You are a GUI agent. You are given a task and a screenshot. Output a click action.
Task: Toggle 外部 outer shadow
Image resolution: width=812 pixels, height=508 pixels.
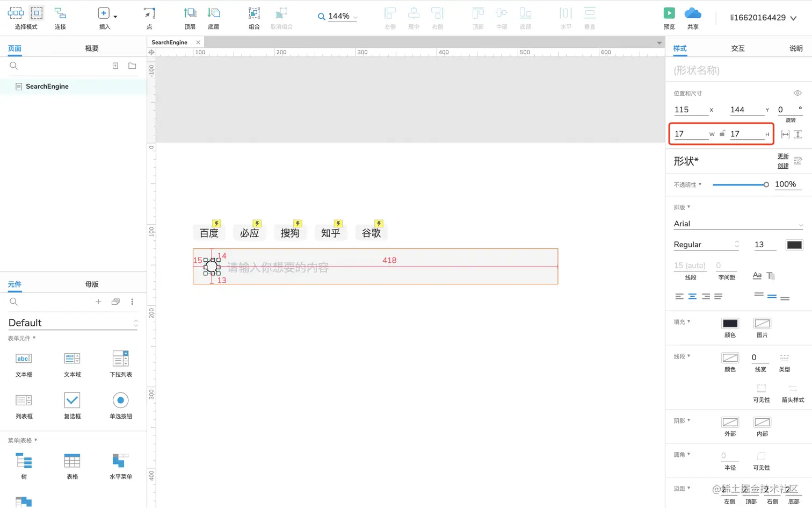(x=730, y=422)
